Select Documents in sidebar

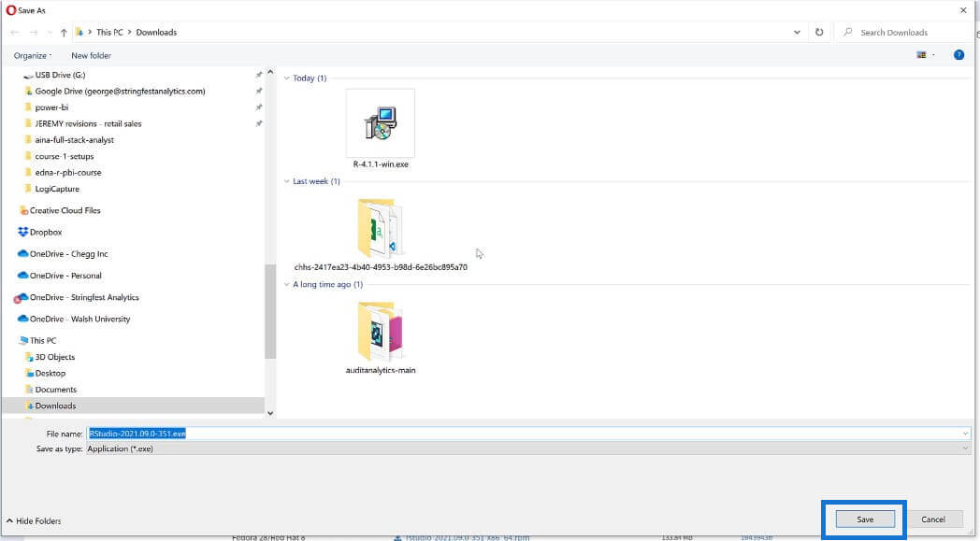[x=55, y=390]
